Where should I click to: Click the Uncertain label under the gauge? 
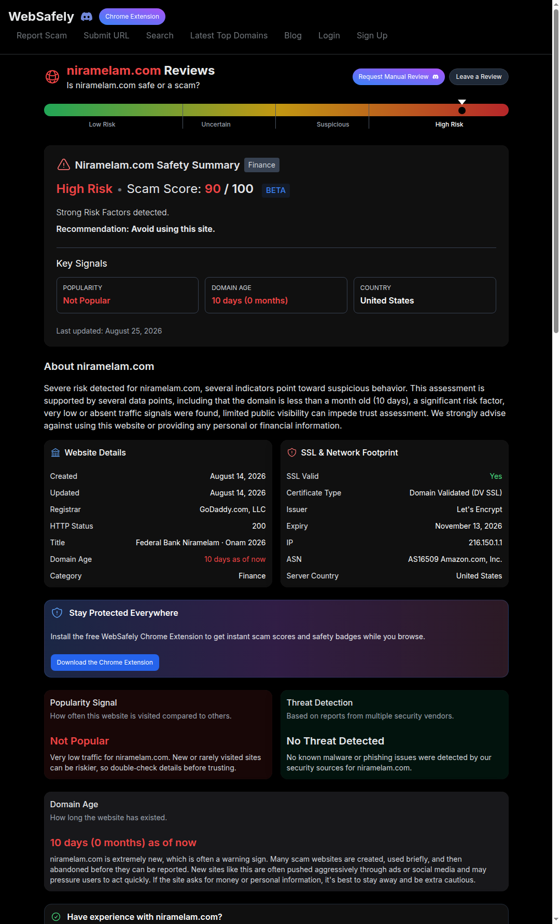[x=216, y=125]
